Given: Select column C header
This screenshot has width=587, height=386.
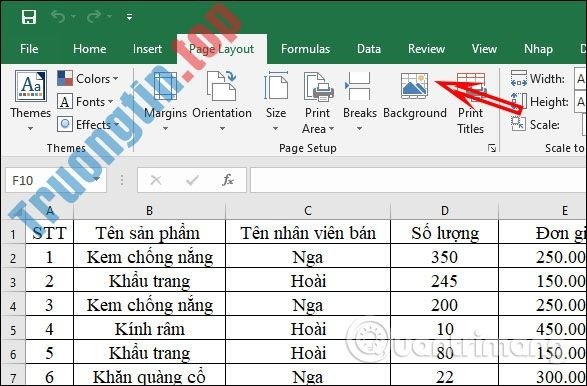Looking at the screenshot, I should pyautogui.click(x=308, y=211).
